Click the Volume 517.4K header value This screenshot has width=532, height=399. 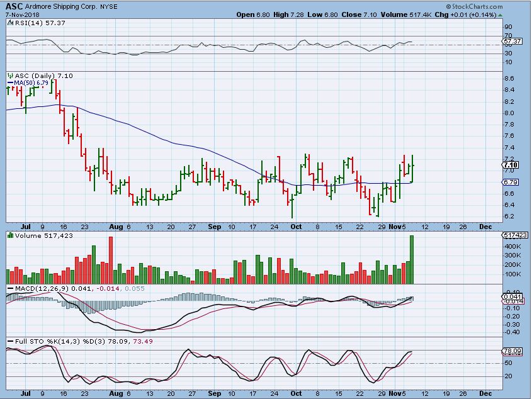click(x=406, y=15)
